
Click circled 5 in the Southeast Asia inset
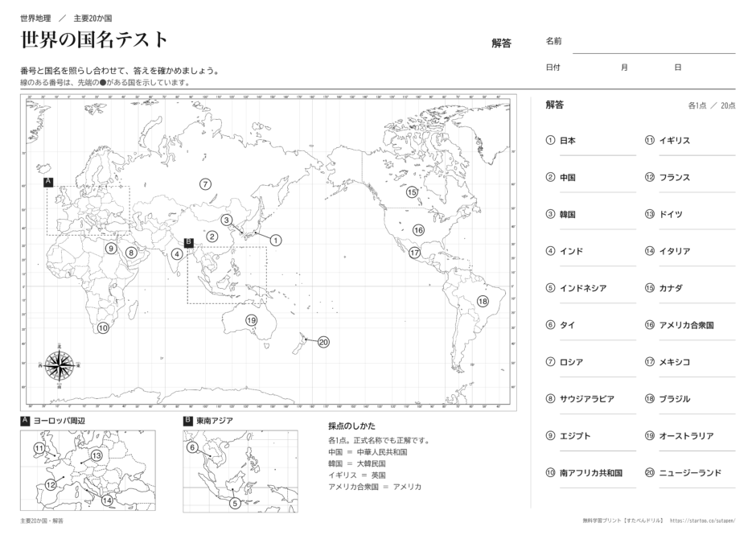[235, 504]
